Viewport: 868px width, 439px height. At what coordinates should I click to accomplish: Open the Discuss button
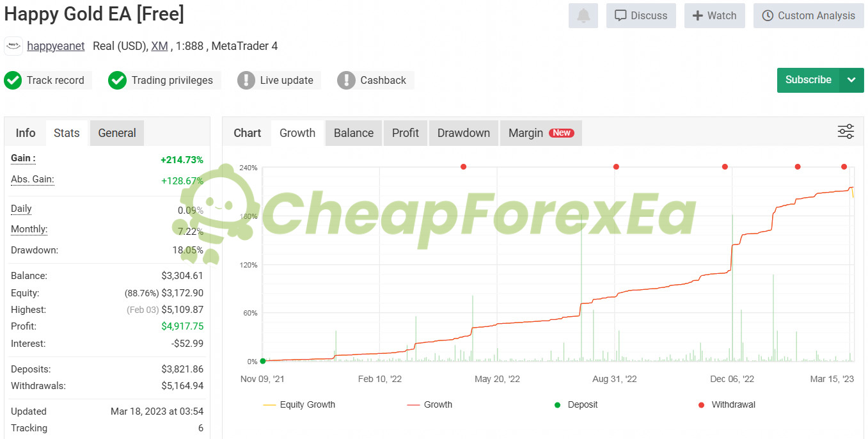coord(641,15)
